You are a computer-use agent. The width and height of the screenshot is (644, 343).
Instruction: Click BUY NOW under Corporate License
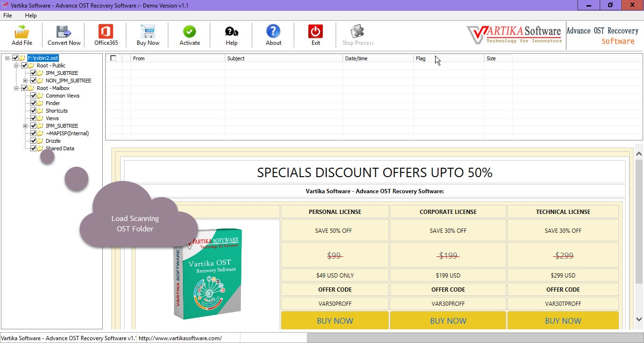(448, 320)
